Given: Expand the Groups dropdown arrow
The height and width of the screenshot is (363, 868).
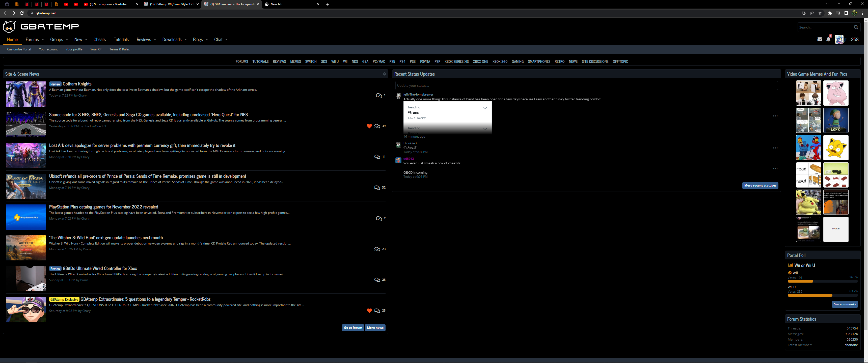Looking at the screenshot, I should pyautogui.click(x=67, y=39).
